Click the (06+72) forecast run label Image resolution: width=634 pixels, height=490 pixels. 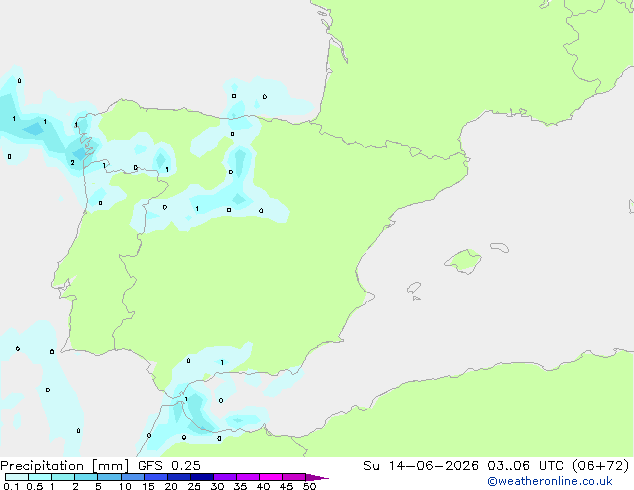(x=601, y=466)
